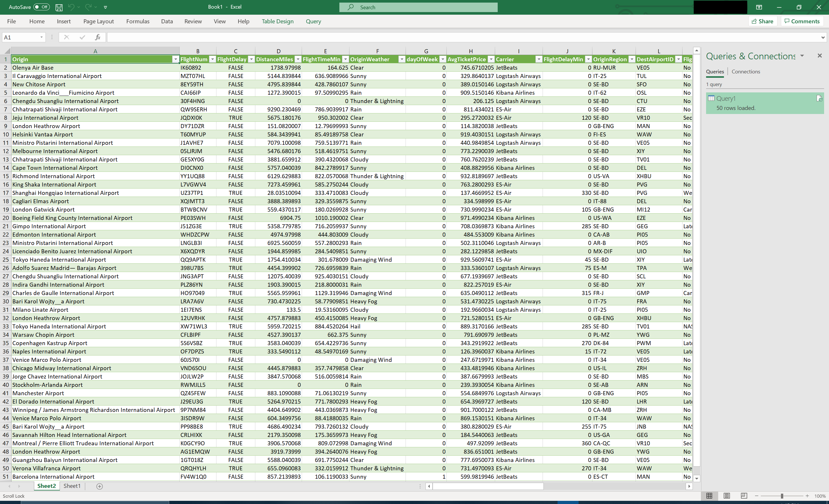
Task: Toggle the AutoSave switch
Action: (41, 7)
